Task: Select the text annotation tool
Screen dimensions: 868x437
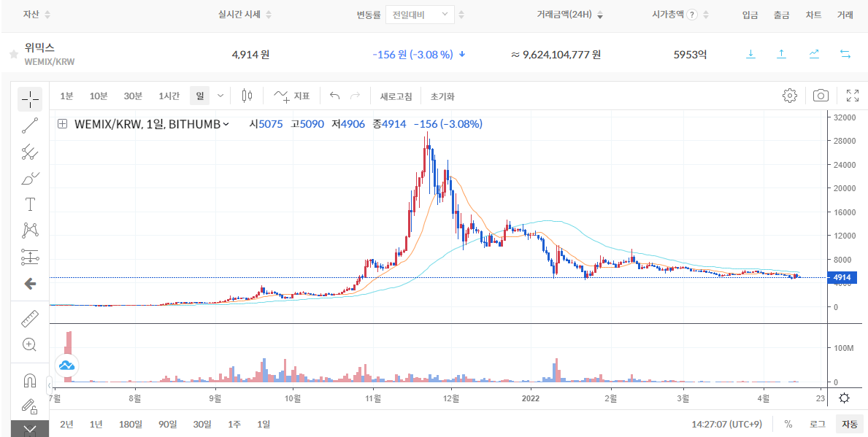Action: 29,204
